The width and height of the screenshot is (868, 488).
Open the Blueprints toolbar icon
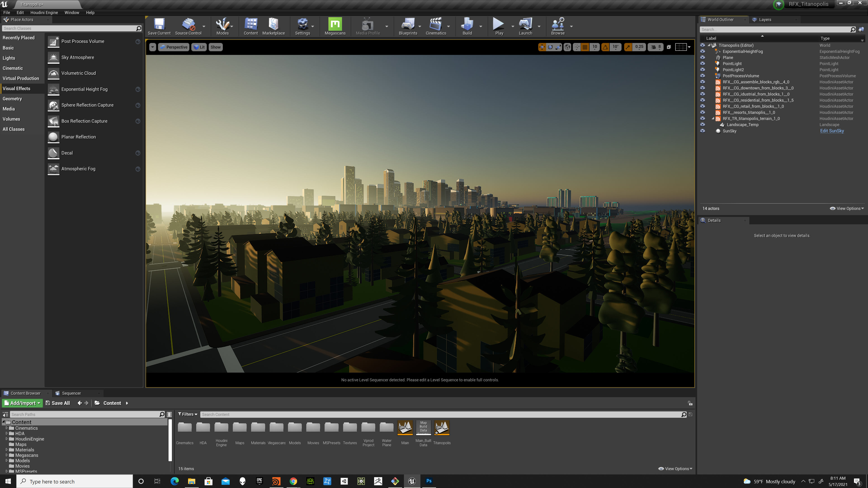408,24
